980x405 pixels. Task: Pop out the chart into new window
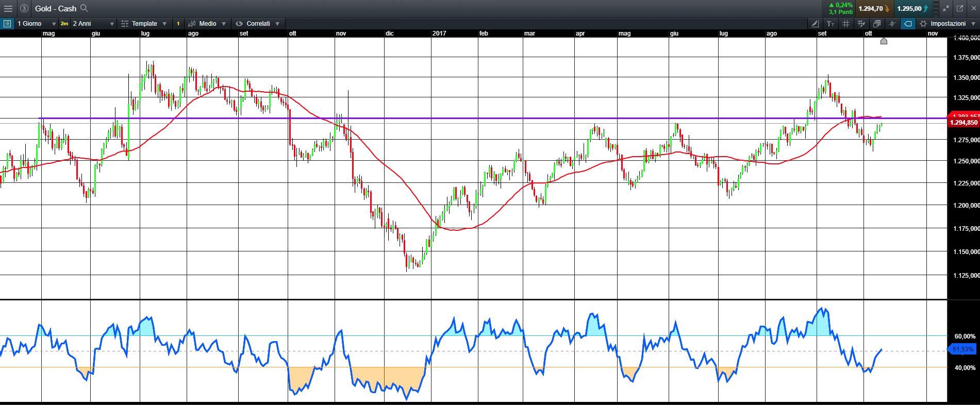tap(960, 8)
